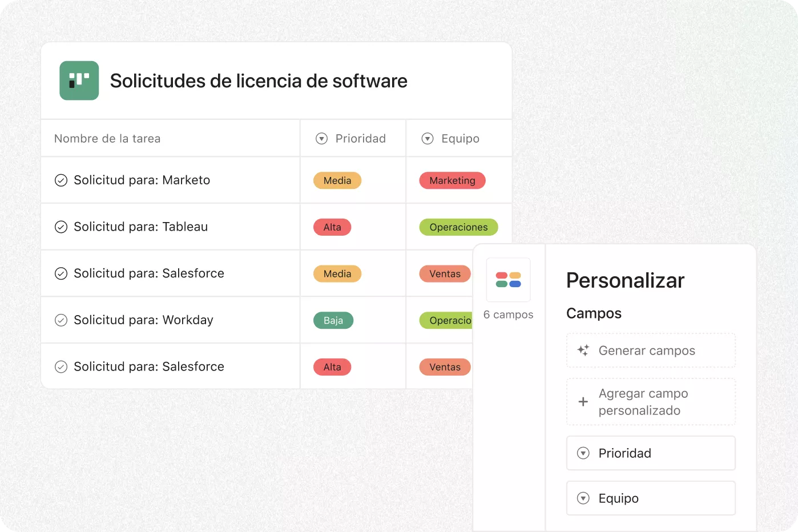
Task: Click the Personalizar panel heading
Action: coord(626,281)
